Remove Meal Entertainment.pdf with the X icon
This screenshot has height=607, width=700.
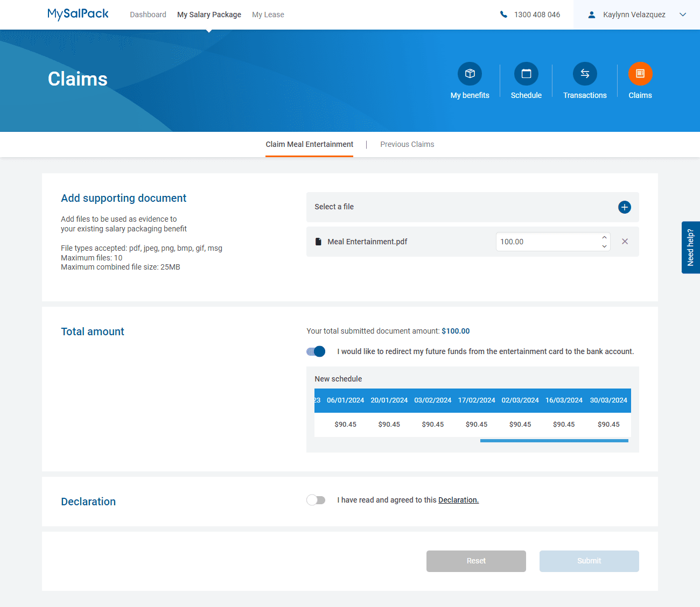coord(625,242)
